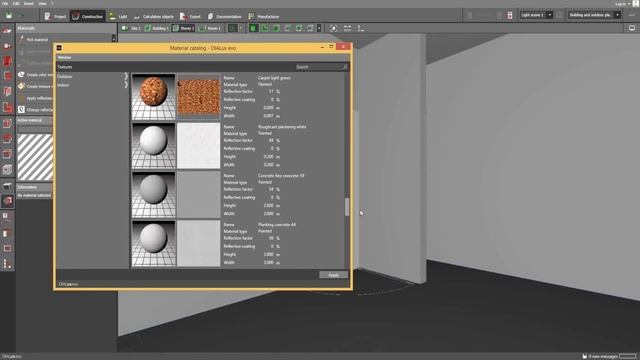The height and width of the screenshot is (360, 640).
Task: Click the striped active material preview
Action: pos(35,158)
